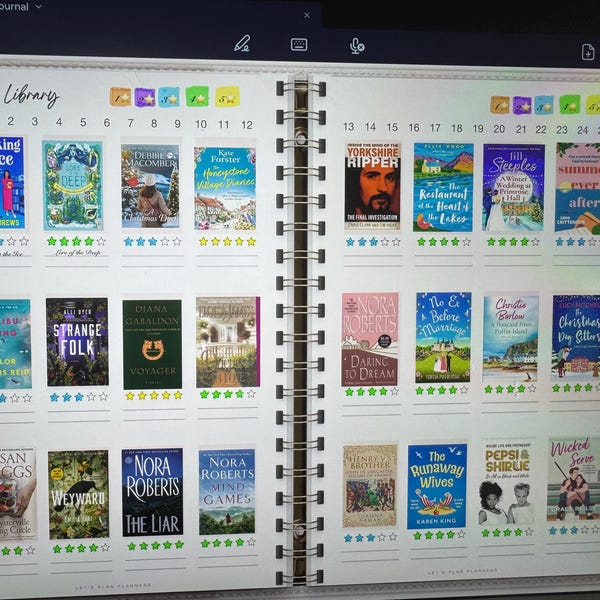Click the muted microphone icon
This screenshot has width=600, height=600.
(357, 46)
